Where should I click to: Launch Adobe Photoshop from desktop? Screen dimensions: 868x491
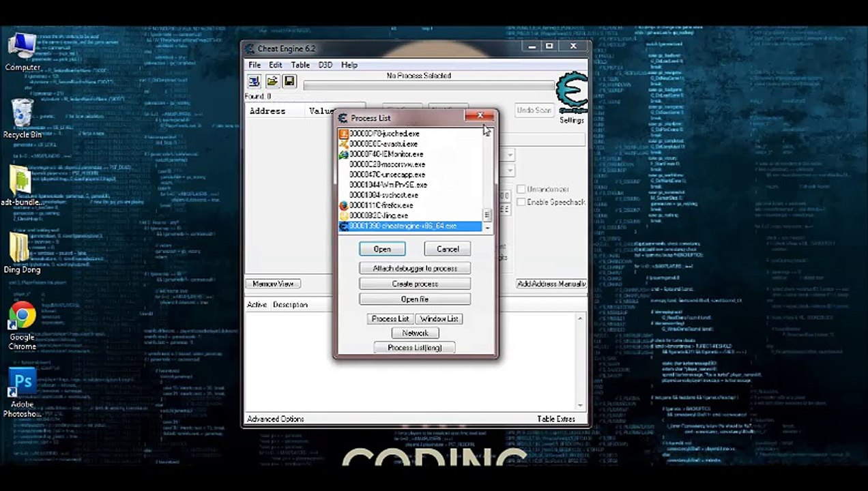(22, 393)
